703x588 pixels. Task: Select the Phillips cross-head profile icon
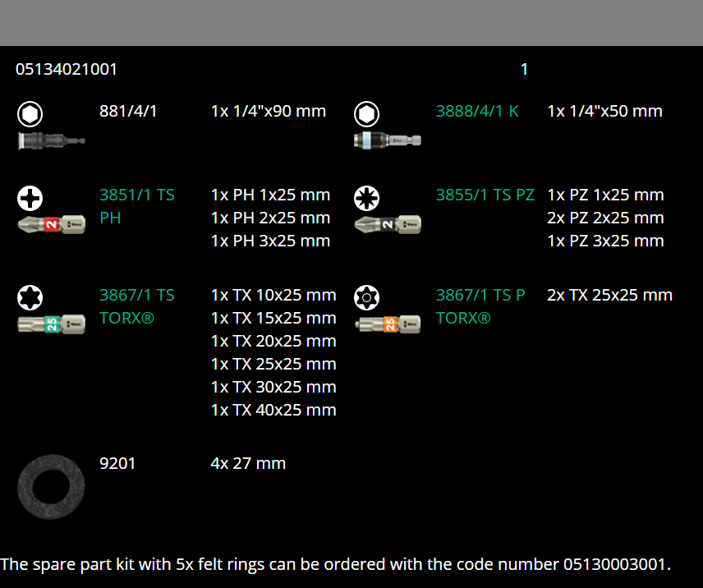[30, 198]
